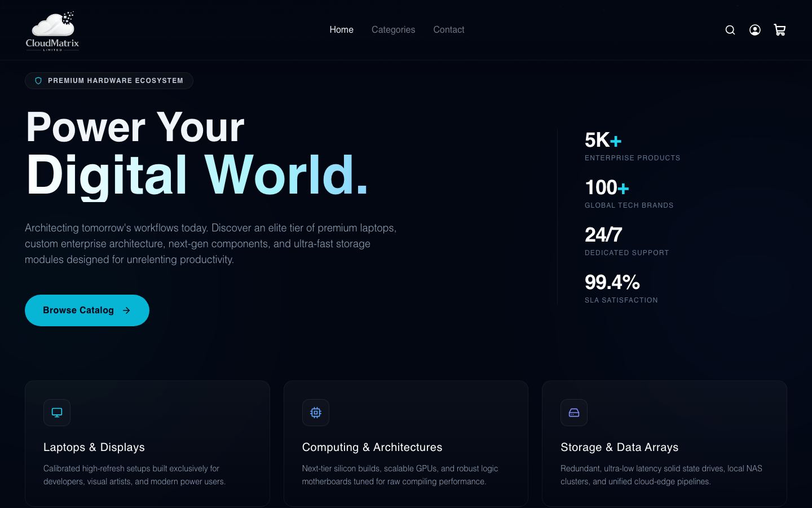
Task: Click the monitor icon on Laptops card
Action: [x=57, y=413]
